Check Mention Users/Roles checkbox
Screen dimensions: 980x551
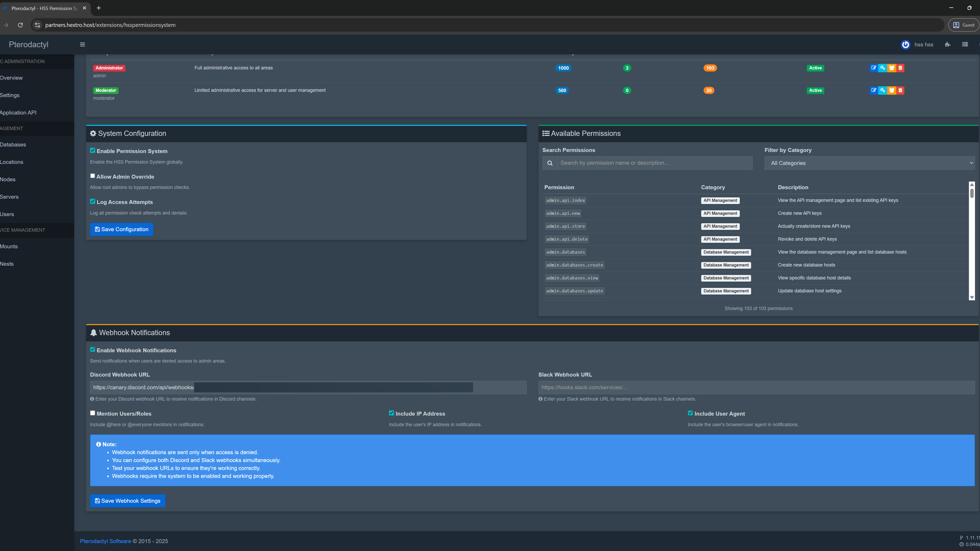tap(92, 413)
